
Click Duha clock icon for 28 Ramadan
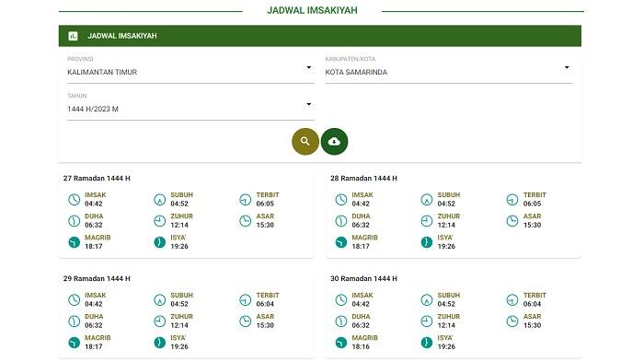[x=341, y=221]
